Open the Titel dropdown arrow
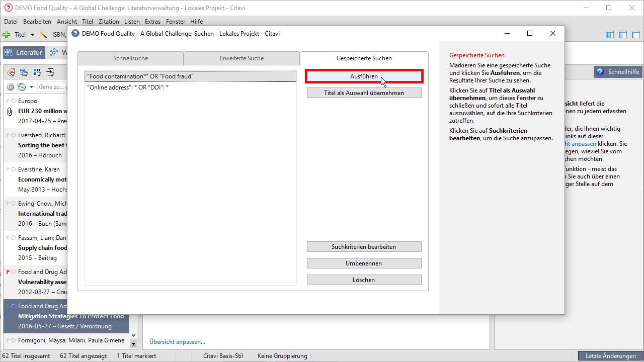Image resolution: width=644 pixels, height=362 pixels. (x=32, y=35)
